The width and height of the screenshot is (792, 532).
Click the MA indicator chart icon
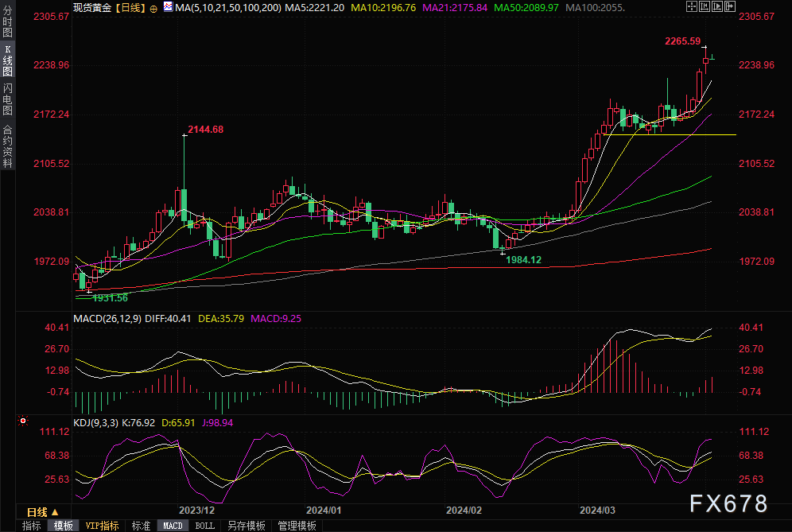tap(167, 6)
